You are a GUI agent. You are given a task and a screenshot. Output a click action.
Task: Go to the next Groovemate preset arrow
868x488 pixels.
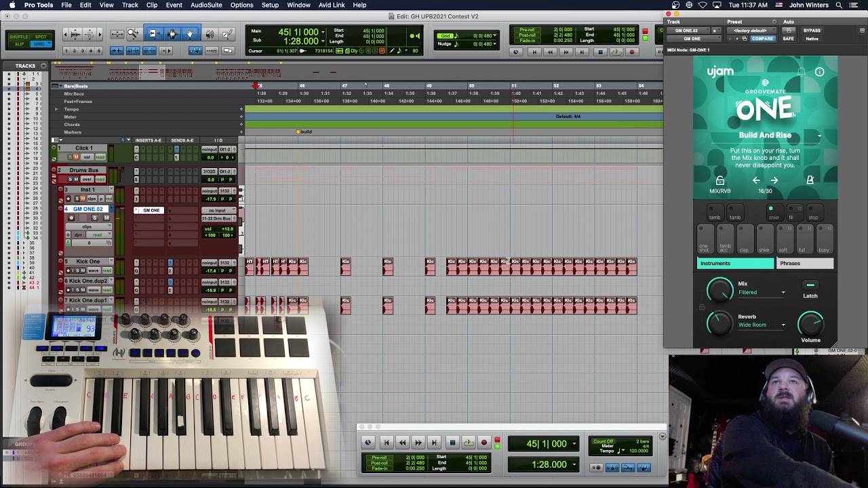(774, 180)
